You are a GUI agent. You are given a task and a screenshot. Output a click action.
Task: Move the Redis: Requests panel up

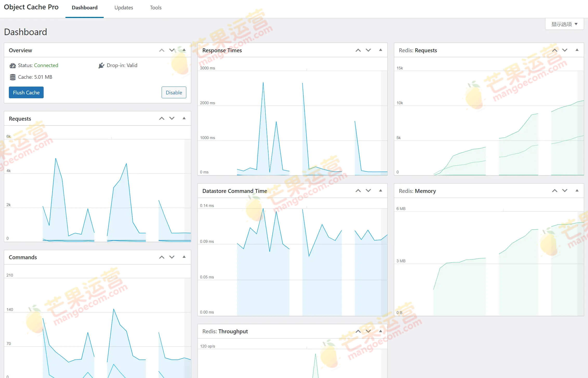point(554,50)
